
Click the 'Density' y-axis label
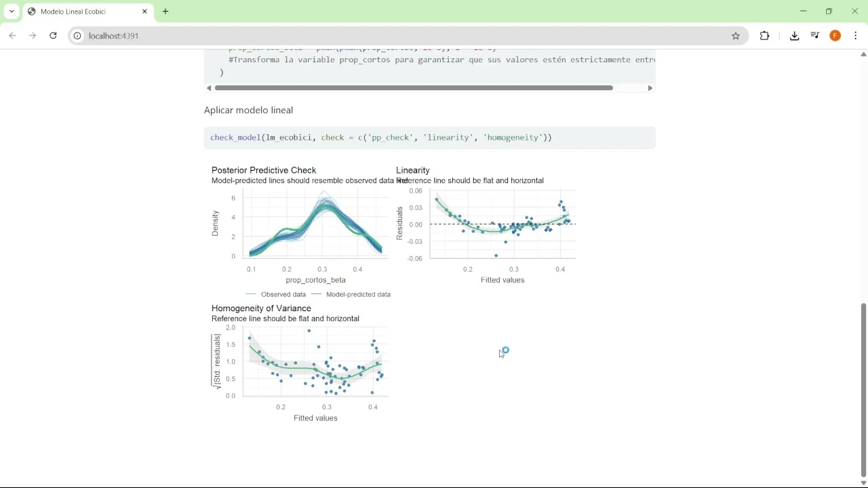pos(216,223)
